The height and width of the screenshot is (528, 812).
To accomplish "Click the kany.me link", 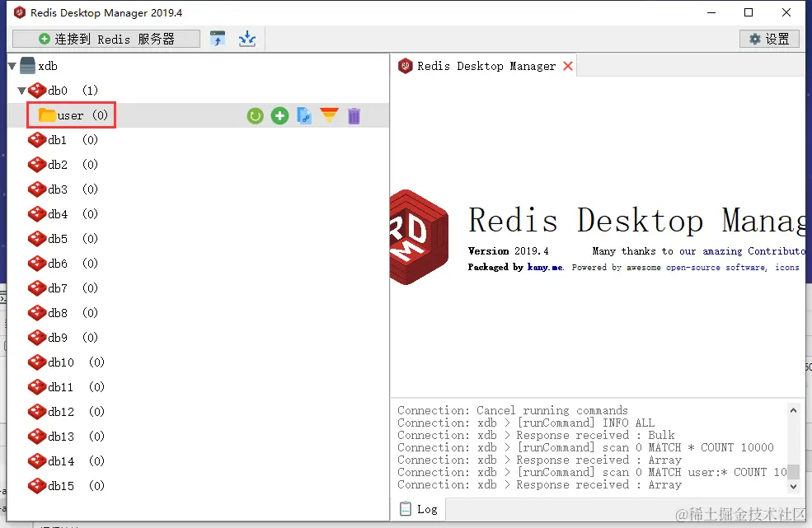I will point(545,267).
